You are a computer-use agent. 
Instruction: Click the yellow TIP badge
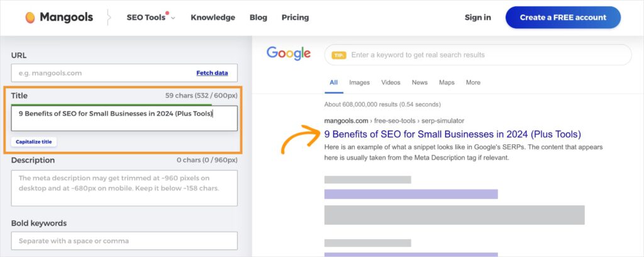click(x=339, y=55)
